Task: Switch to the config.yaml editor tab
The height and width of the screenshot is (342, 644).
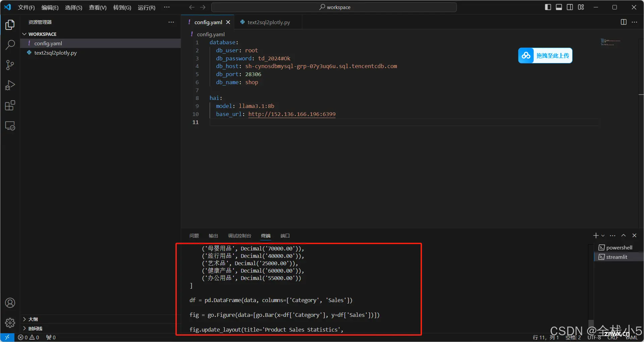Action: click(x=208, y=22)
